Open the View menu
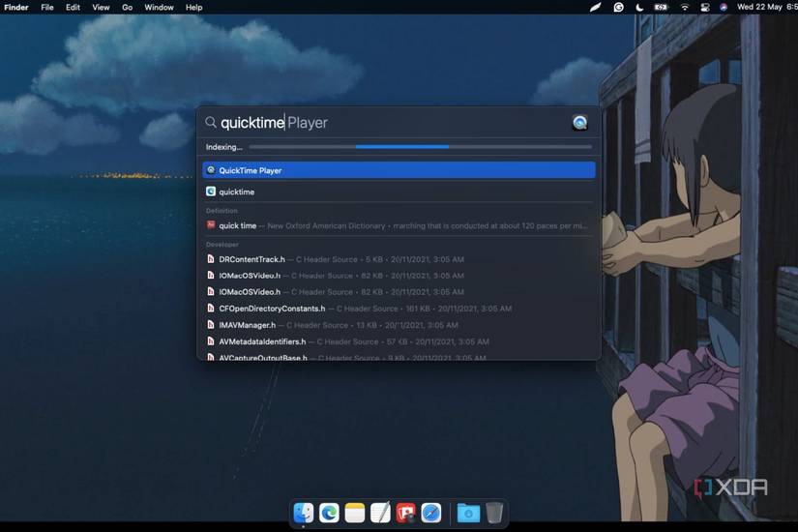Image resolution: width=798 pixels, height=532 pixels. (101, 7)
